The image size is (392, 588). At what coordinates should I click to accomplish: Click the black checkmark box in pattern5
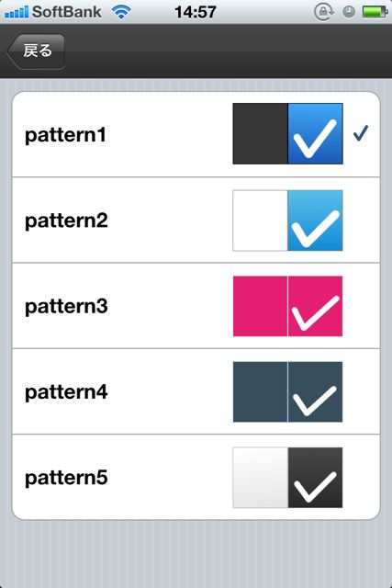315,478
